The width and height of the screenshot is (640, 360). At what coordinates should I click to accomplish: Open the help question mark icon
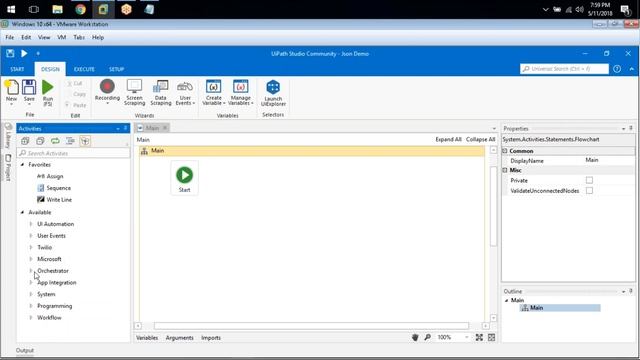pyautogui.click(x=617, y=69)
